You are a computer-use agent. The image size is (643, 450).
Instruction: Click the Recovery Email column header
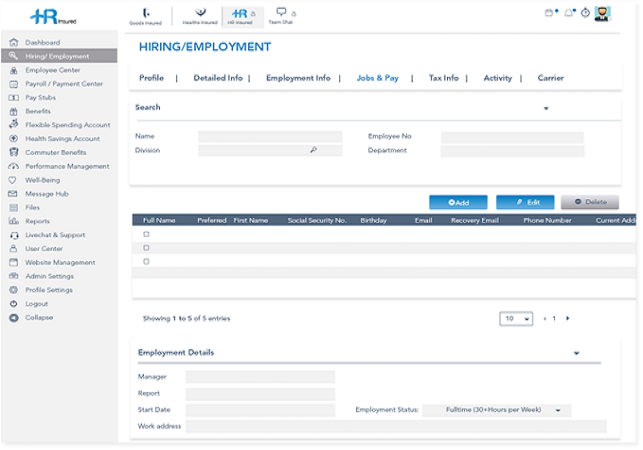[475, 221]
